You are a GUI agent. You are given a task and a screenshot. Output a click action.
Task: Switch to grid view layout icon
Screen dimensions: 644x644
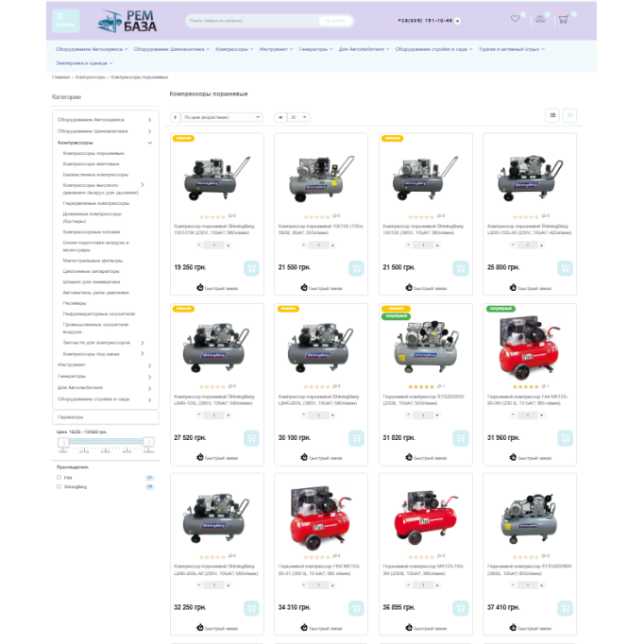tap(570, 115)
